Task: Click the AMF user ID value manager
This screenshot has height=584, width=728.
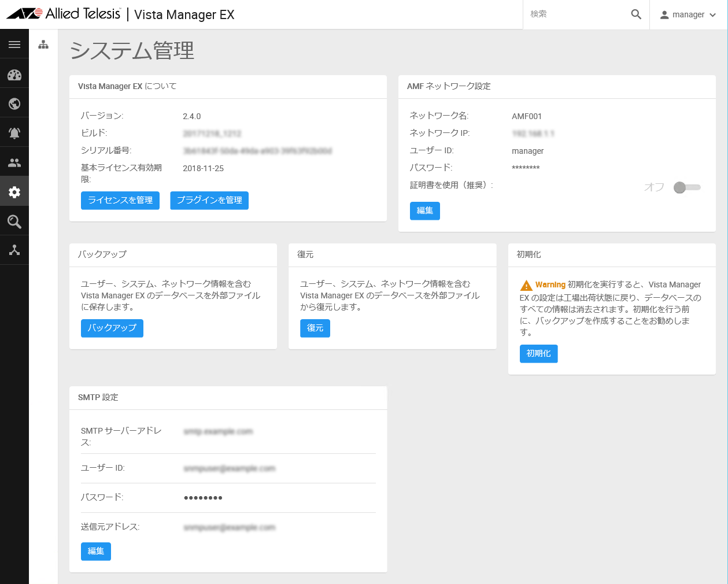Action: point(528,151)
